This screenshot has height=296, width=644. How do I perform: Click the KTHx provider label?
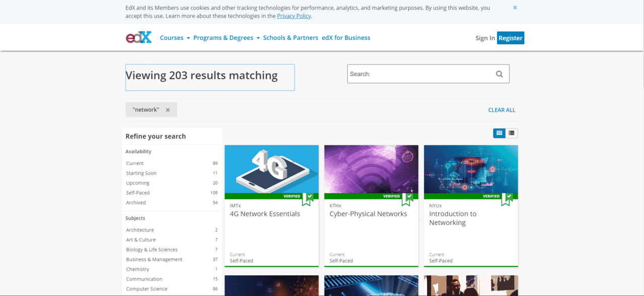pos(336,206)
